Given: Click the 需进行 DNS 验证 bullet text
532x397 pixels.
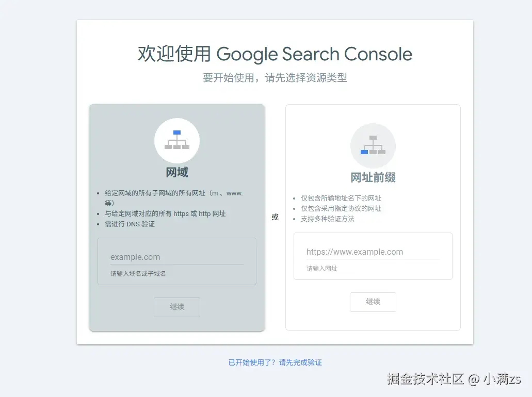Looking at the screenshot, I should [130, 224].
